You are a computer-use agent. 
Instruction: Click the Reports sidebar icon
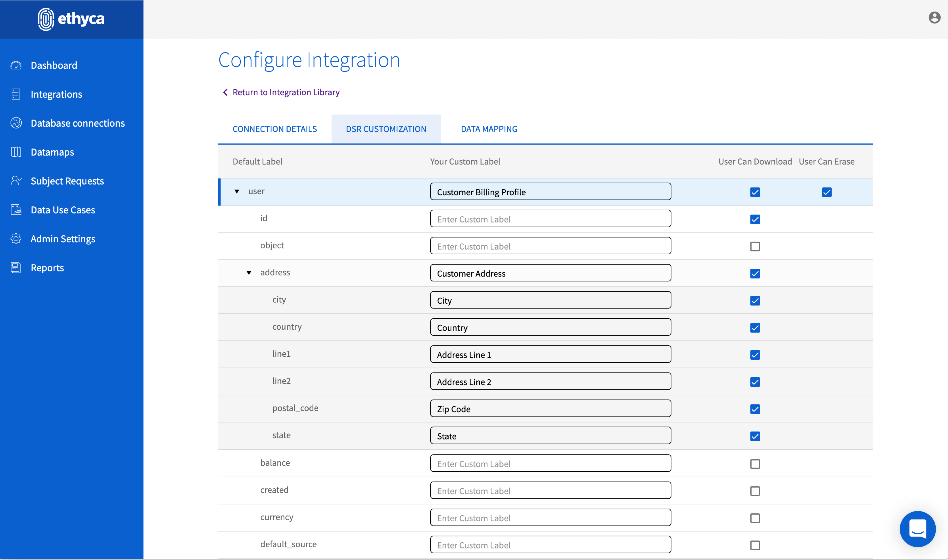[x=16, y=267]
